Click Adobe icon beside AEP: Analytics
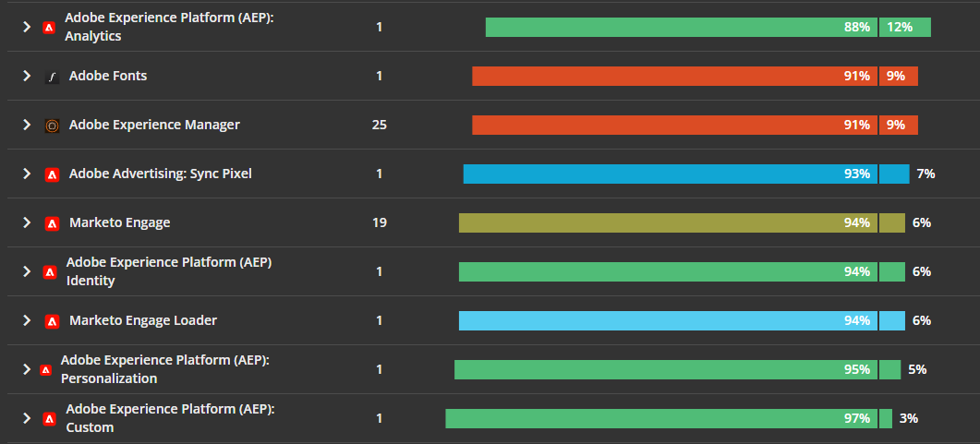The image size is (980, 444). (x=49, y=28)
